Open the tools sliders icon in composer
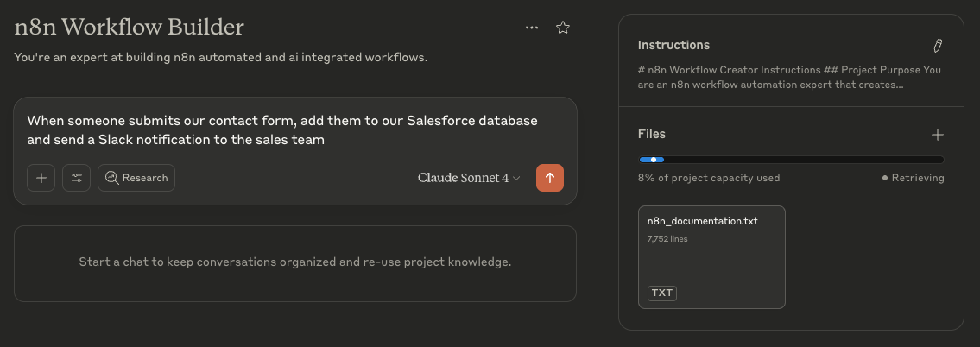980x347 pixels. pos(76,178)
